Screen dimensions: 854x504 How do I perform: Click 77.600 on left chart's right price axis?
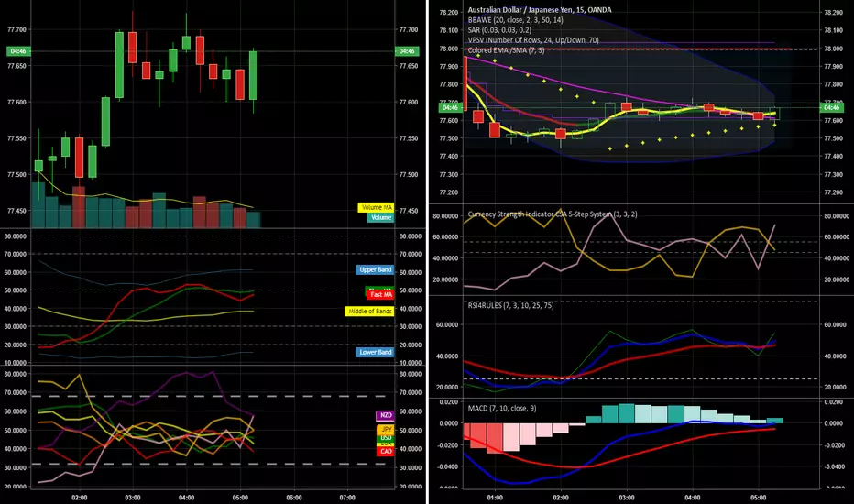[409, 103]
